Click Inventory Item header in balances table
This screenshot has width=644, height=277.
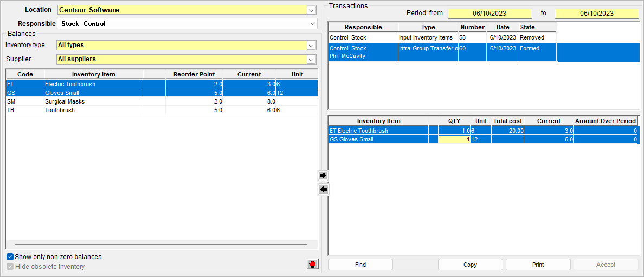[x=94, y=74]
